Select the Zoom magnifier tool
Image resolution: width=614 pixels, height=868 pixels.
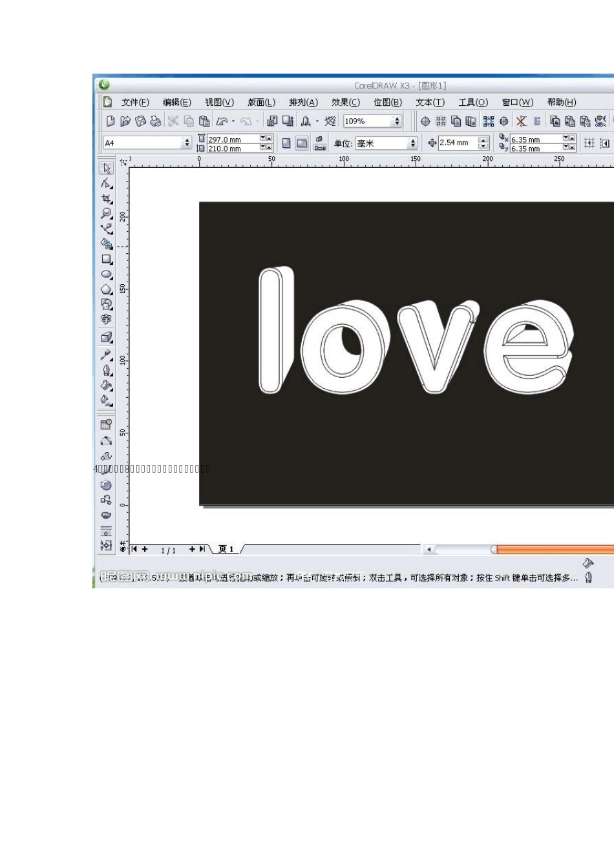pos(107,213)
